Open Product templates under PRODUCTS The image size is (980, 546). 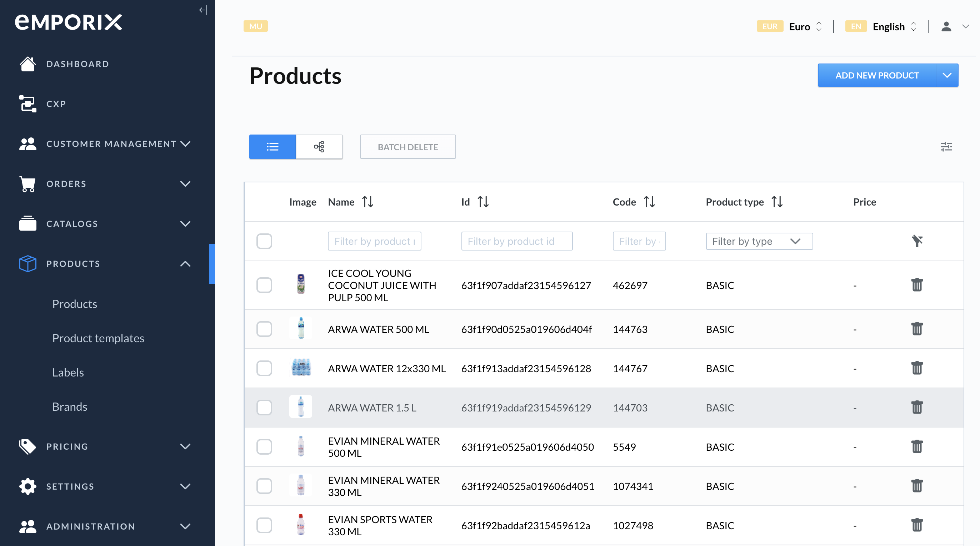coord(98,338)
